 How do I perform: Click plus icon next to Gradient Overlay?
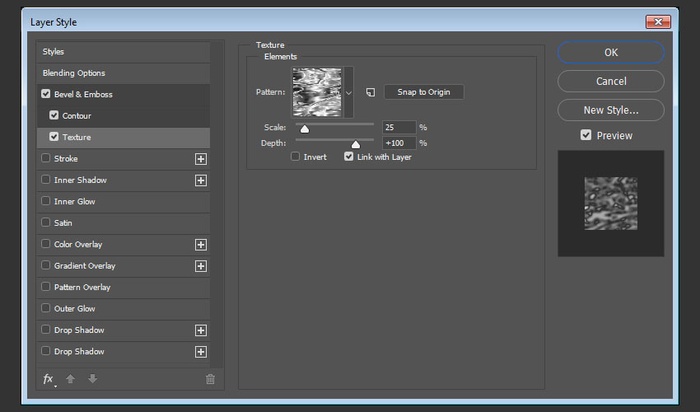(x=200, y=266)
